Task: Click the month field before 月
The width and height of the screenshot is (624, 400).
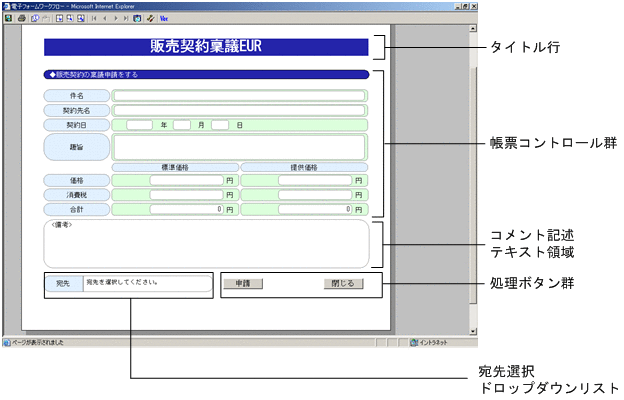Action: coord(182,125)
